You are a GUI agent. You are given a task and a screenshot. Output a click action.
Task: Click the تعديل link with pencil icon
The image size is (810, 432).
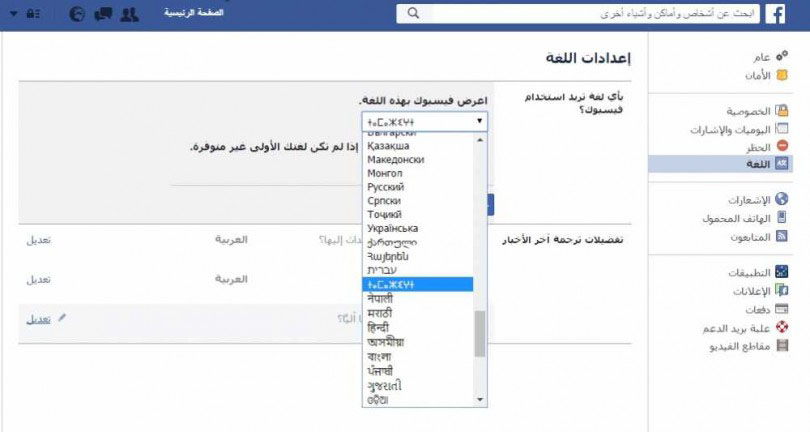tap(41, 318)
